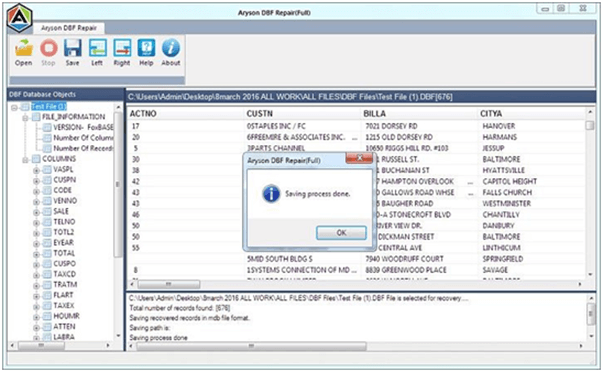Select the ATTEN tree item
This screenshot has height=372, width=603.
click(x=64, y=326)
